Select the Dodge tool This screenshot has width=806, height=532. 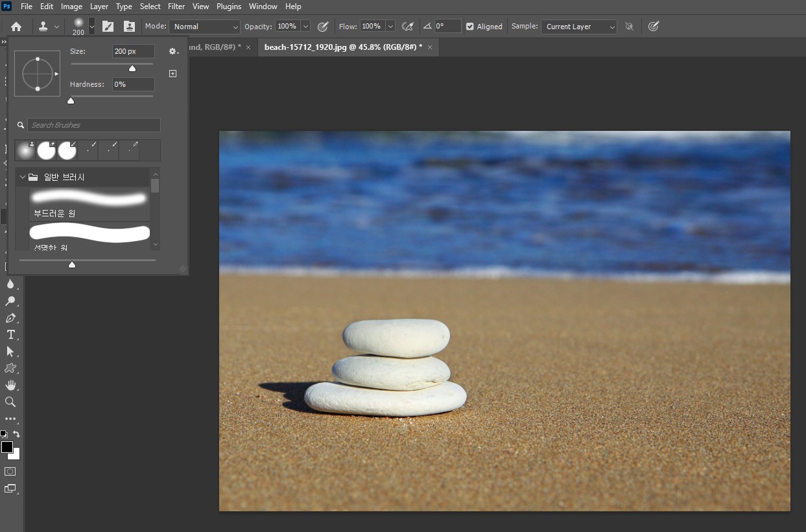10,301
